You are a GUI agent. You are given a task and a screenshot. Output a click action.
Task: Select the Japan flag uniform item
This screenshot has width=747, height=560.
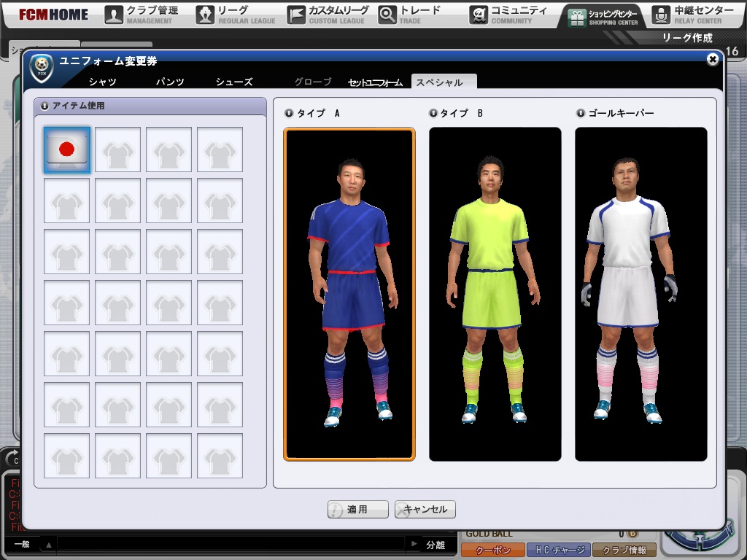(66, 149)
